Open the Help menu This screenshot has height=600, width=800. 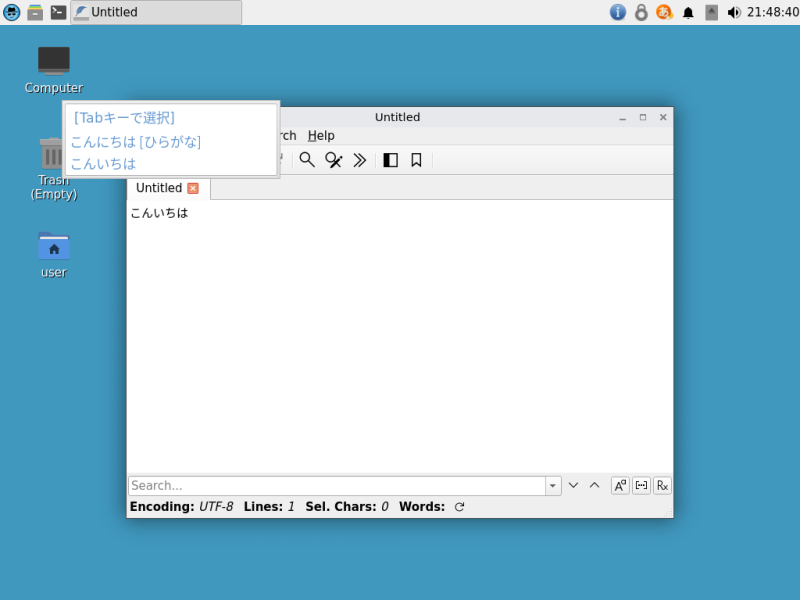pyautogui.click(x=321, y=135)
